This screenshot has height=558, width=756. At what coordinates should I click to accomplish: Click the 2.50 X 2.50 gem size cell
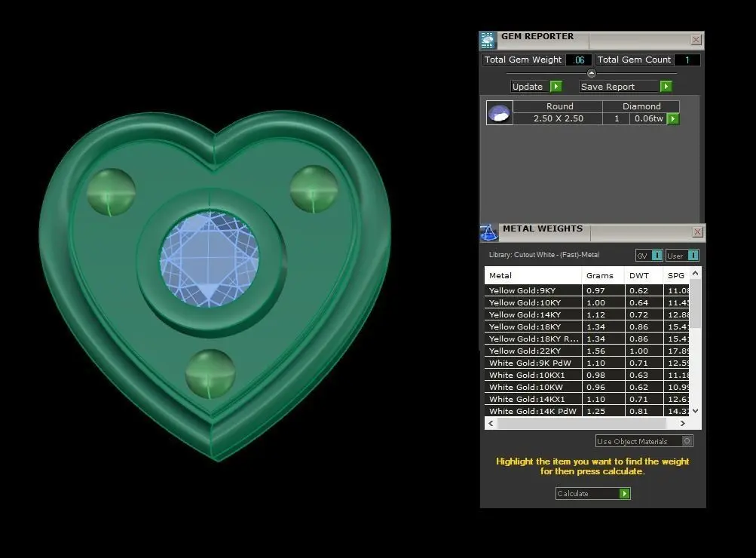pyautogui.click(x=558, y=118)
